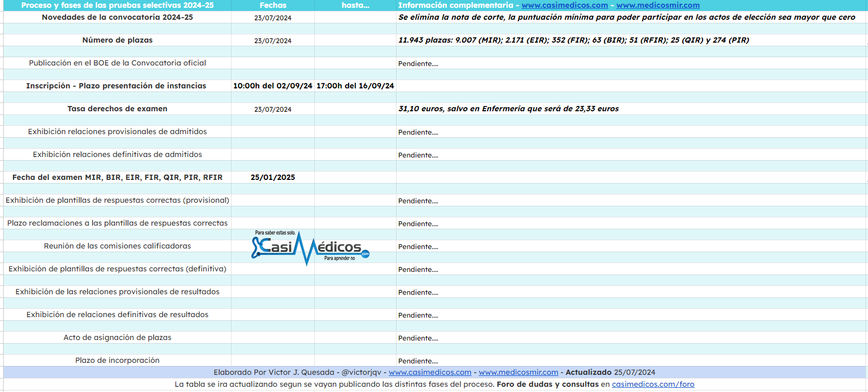
Task: Select 'Plazo de incorporación' cell
Action: 118,360
